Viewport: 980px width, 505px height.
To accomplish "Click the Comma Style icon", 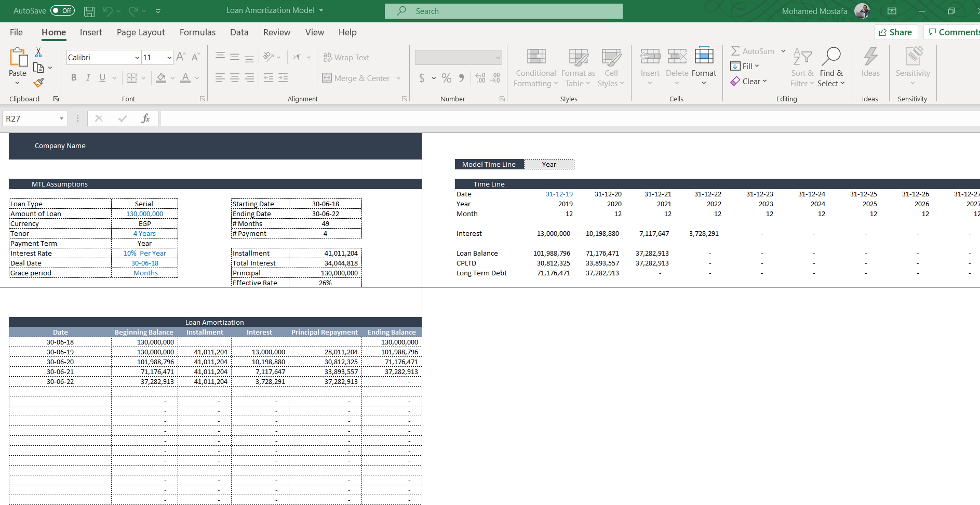I will (x=461, y=78).
